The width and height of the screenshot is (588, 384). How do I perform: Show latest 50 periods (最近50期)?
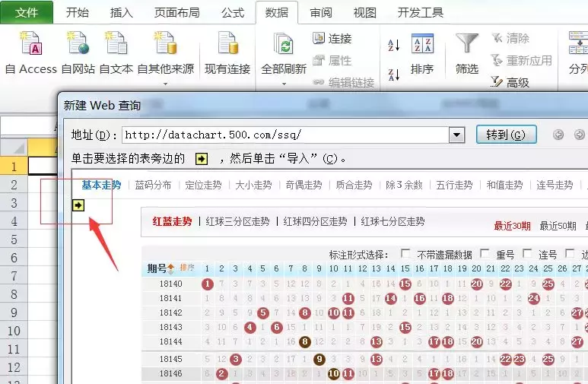558,226
